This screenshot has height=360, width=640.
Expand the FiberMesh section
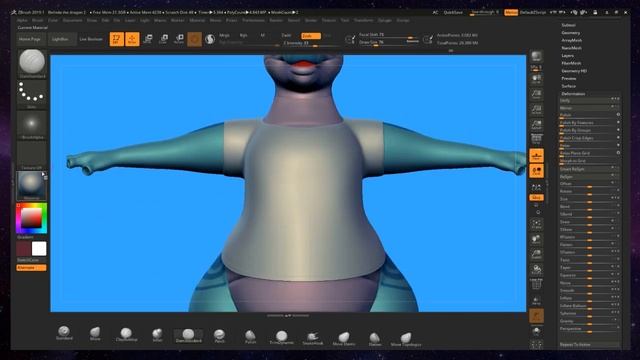coord(571,63)
